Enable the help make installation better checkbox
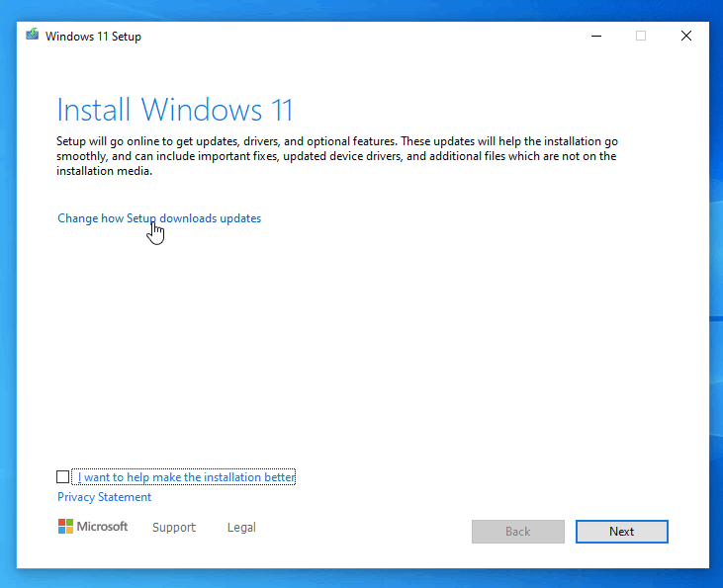The image size is (723, 588). click(62, 477)
